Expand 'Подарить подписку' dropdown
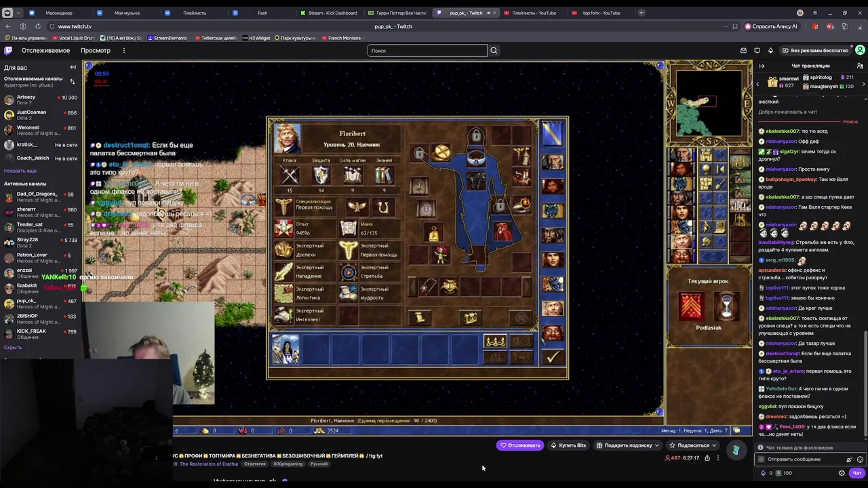Image resolution: width=868 pixels, height=488 pixels. point(628,445)
